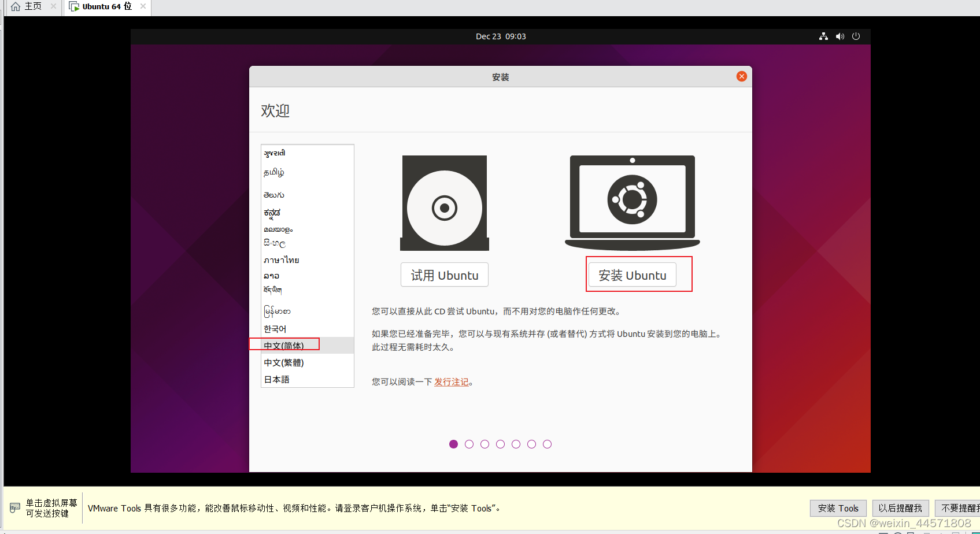This screenshot has width=980, height=534.
Task: Select മലയാളം in the language list
Action: click(x=308, y=229)
